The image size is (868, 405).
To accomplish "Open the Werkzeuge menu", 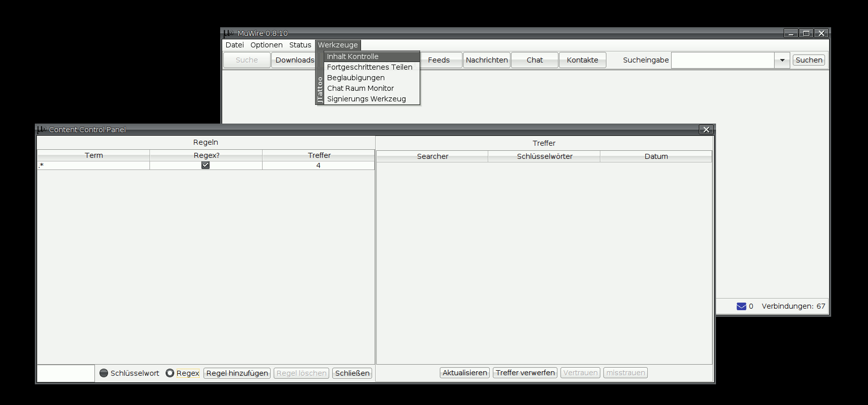I will pyautogui.click(x=338, y=45).
